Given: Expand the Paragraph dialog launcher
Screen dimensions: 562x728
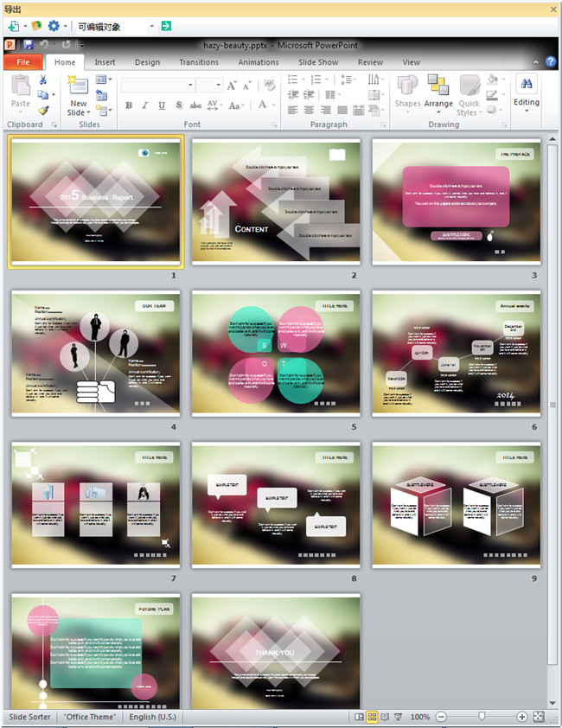Looking at the screenshot, I should pos(384,125).
